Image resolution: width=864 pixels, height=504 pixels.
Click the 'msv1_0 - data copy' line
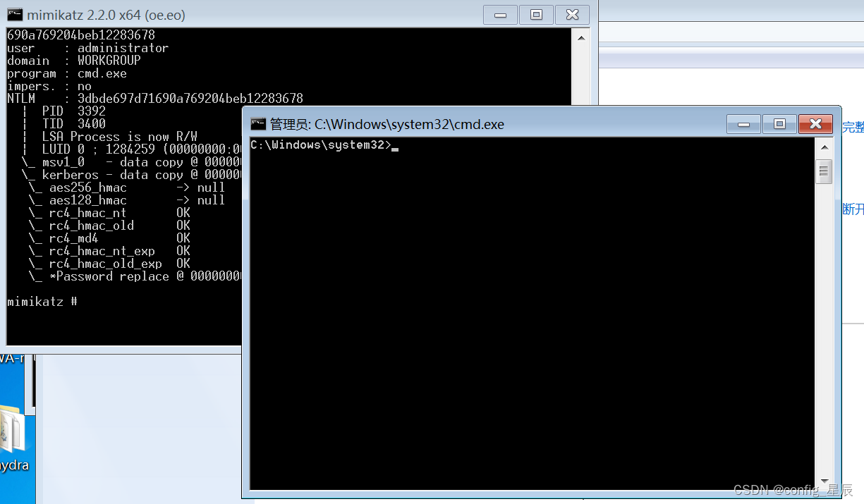(x=131, y=162)
